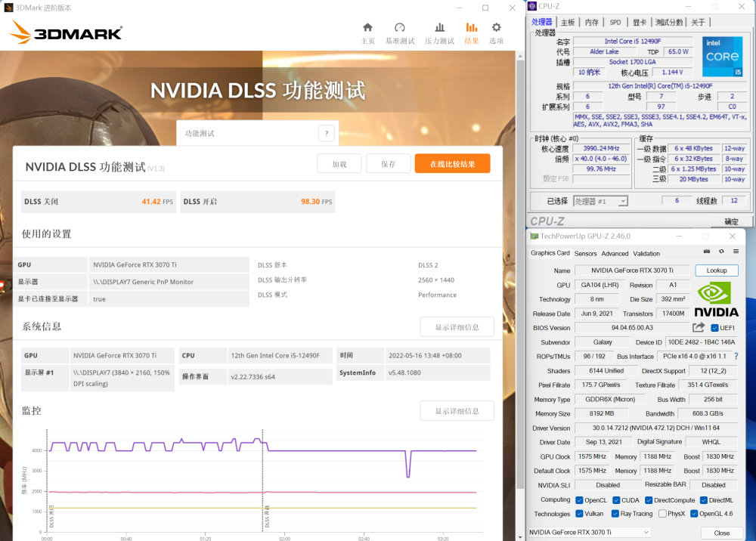Screen dimensions: 756x541
Task: Toggle PhysX checkbox
Action: (662, 514)
